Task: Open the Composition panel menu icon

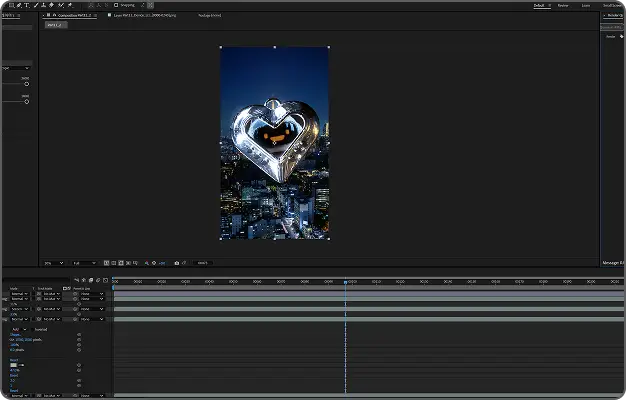Action: coord(95,15)
